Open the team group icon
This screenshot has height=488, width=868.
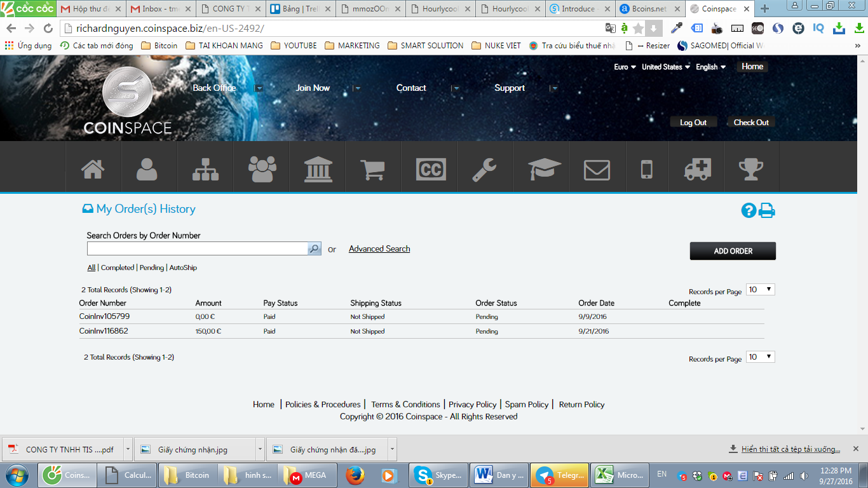tap(262, 170)
